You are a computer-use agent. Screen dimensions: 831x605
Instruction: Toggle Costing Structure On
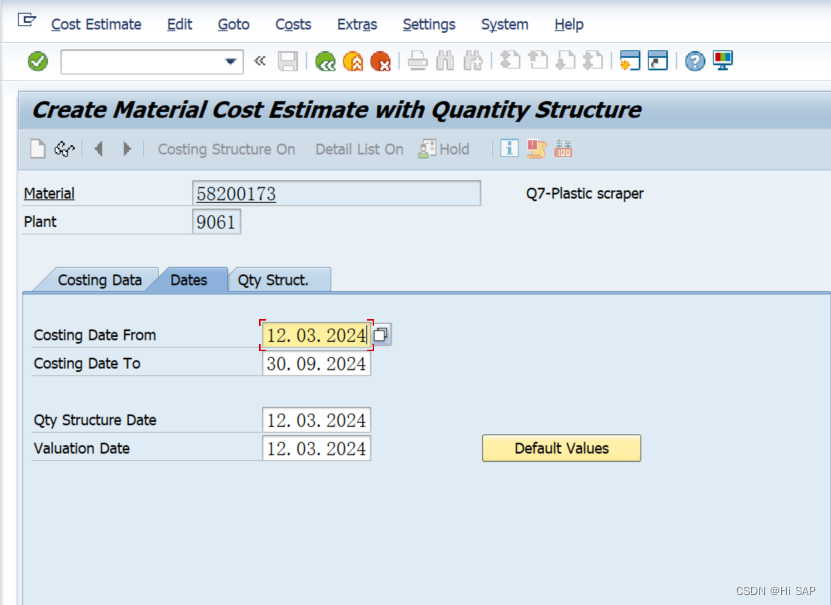226,148
